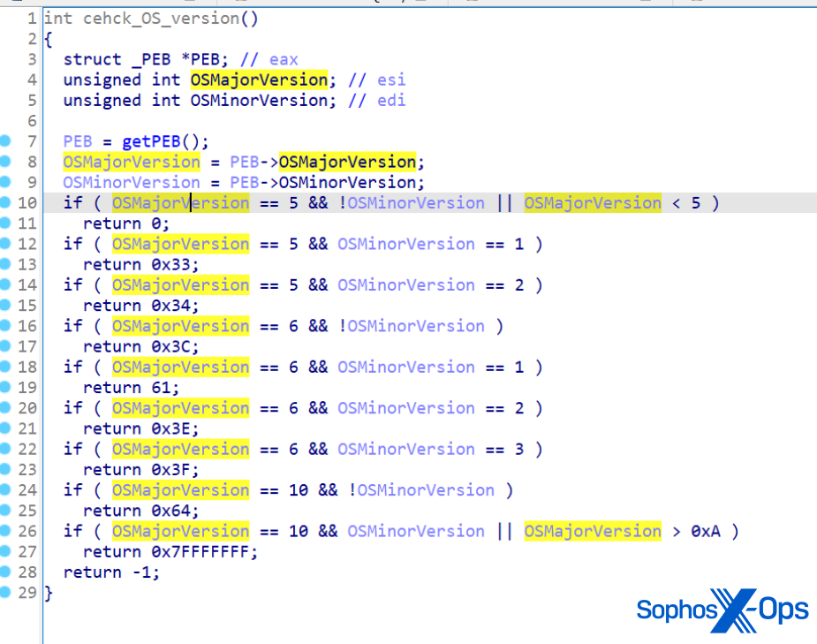Click PEB->OSMajorVersion member on line 8

347,162
